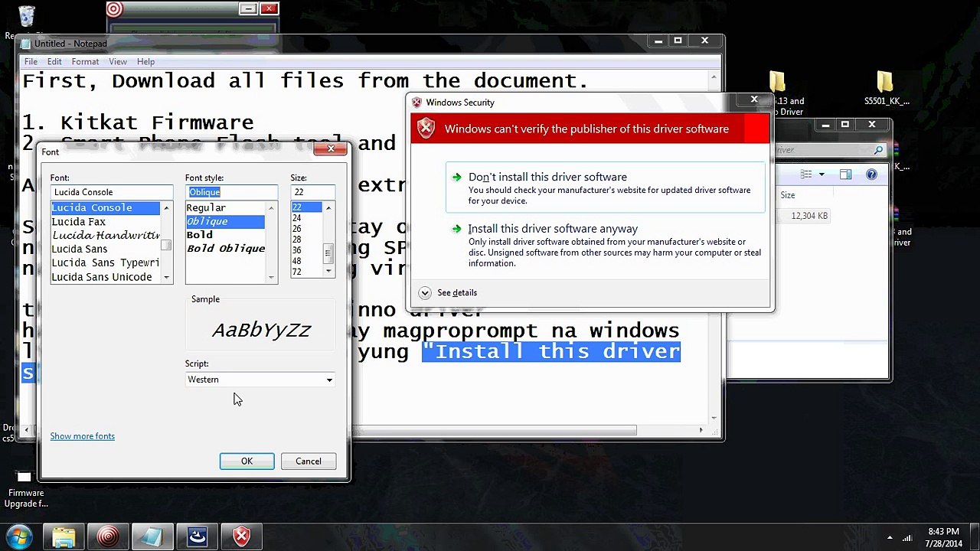Click Notepad vertical scrollbar down arrow
The image size is (980, 551).
pyautogui.click(x=714, y=418)
